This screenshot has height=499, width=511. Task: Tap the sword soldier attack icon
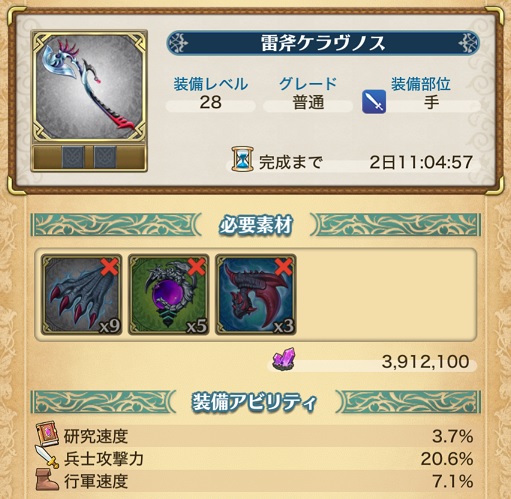pos(47,456)
